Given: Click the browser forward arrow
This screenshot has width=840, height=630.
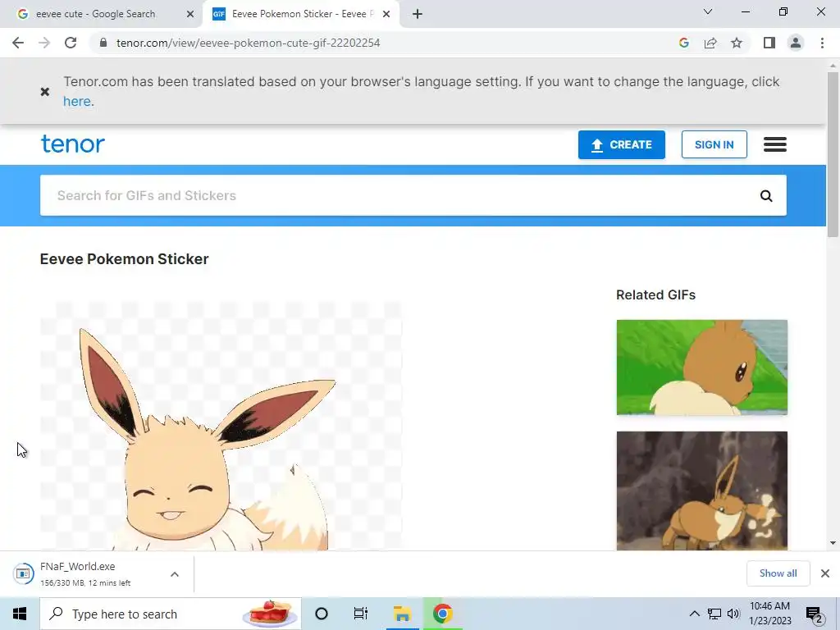Looking at the screenshot, I should (44, 43).
